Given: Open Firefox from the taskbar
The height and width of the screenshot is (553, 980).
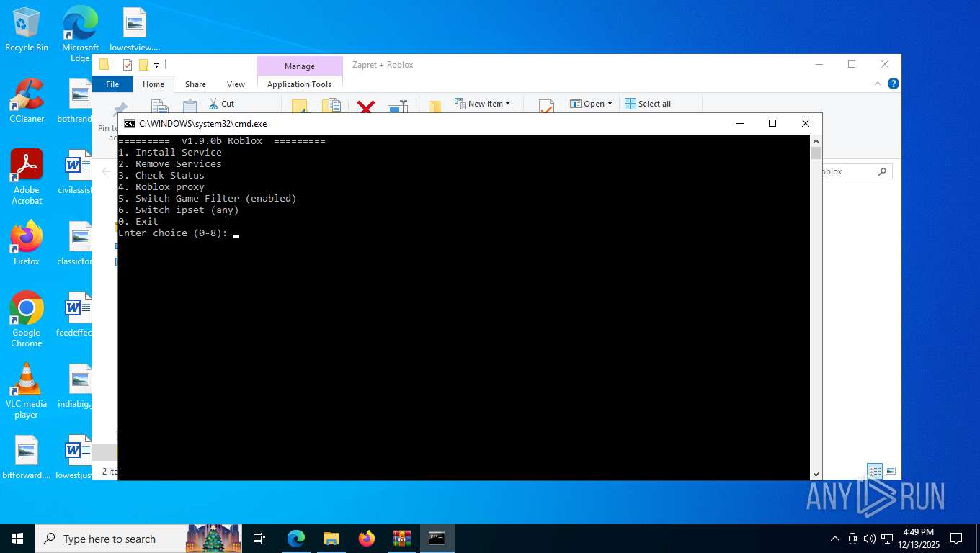Looking at the screenshot, I should pos(367,539).
